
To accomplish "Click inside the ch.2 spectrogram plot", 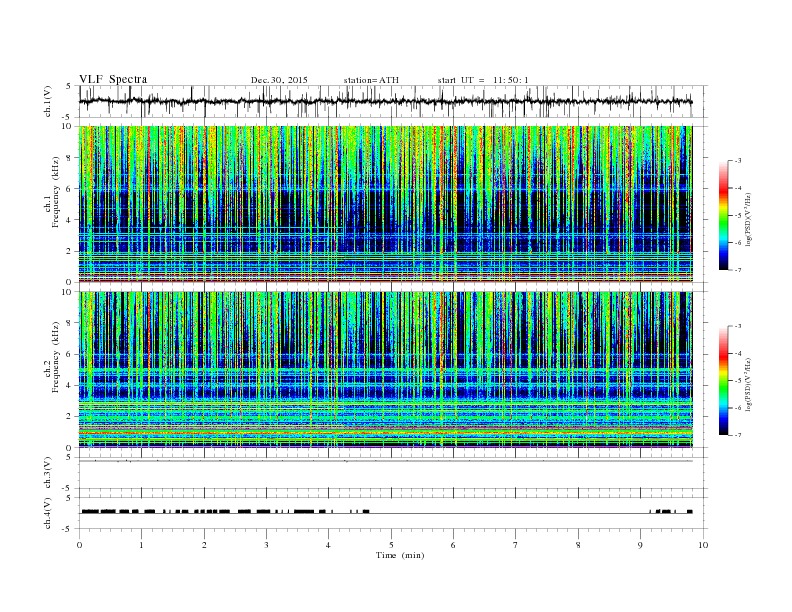I will [386, 370].
